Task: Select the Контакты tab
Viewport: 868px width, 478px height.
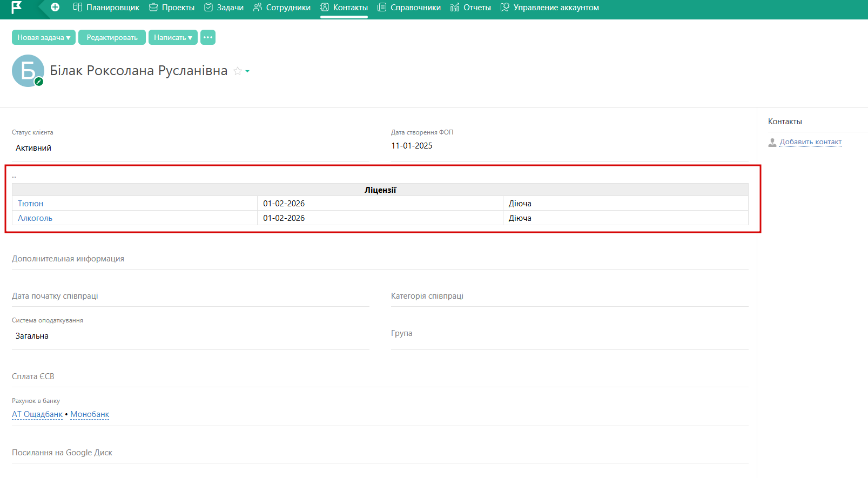Action: (344, 8)
